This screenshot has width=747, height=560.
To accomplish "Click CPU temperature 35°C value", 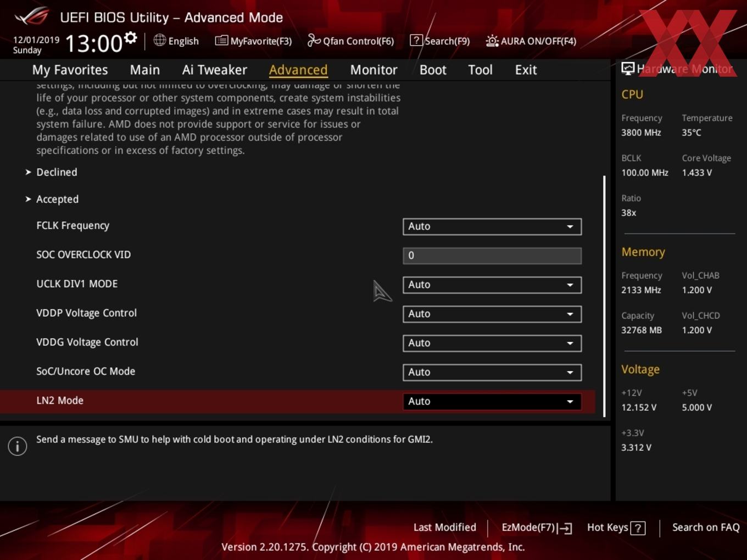I will tap(692, 132).
